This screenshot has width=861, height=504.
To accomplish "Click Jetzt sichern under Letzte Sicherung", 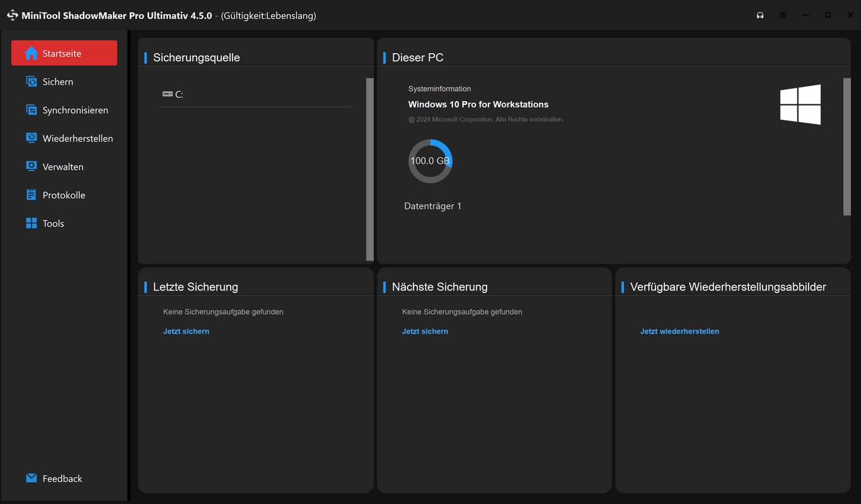I will (x=186, y=331).
